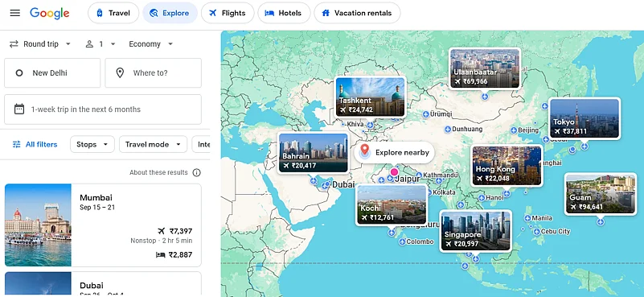Select the Dubai airport marker
The image size is (644, 297).
[326, 185]
